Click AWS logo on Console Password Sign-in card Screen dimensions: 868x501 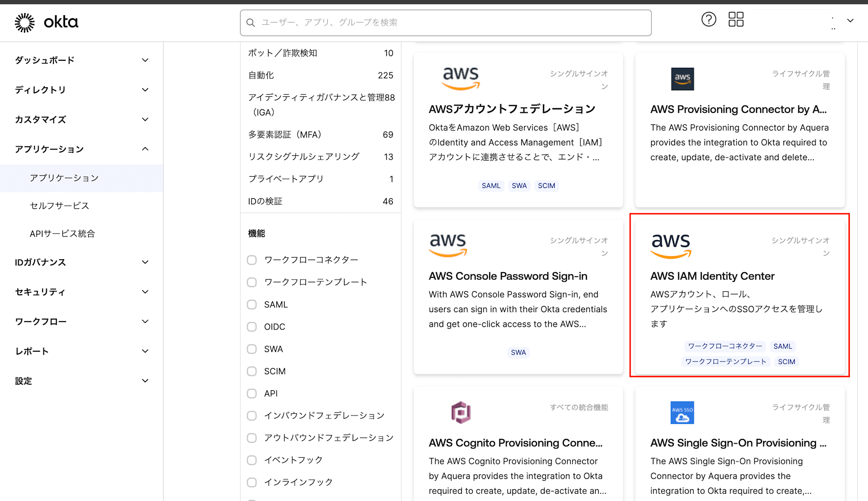click(x=448, y=245)
